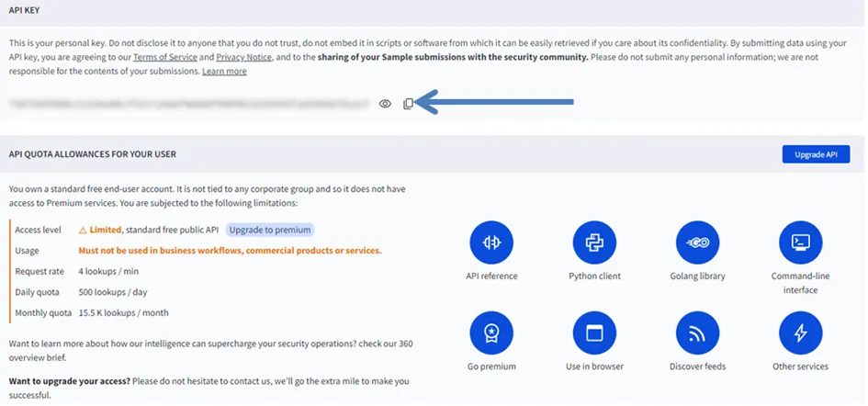
Task: Open the Privacy Notice link
Action: click(243, 57)
